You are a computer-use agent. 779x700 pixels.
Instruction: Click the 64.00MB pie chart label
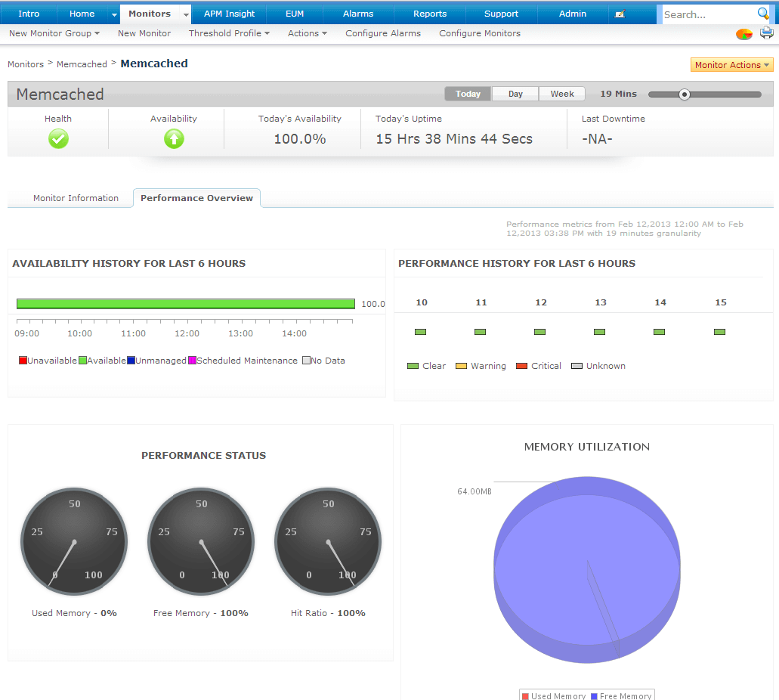pyautogui.click(x=475, y=491)
